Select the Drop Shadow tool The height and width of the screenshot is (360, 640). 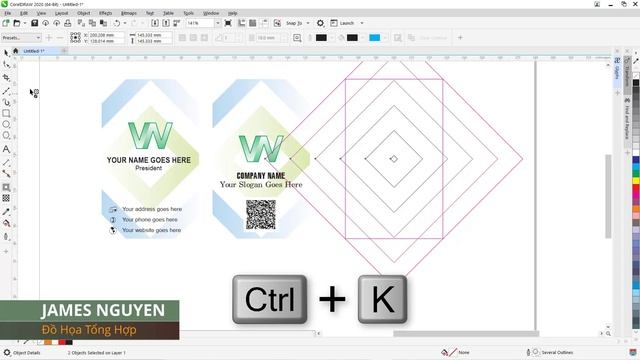point(6,187)
